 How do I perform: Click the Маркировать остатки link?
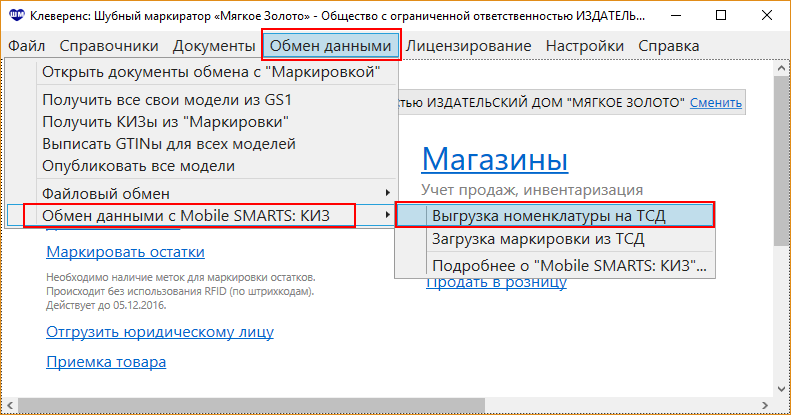[x=126, y=252]
